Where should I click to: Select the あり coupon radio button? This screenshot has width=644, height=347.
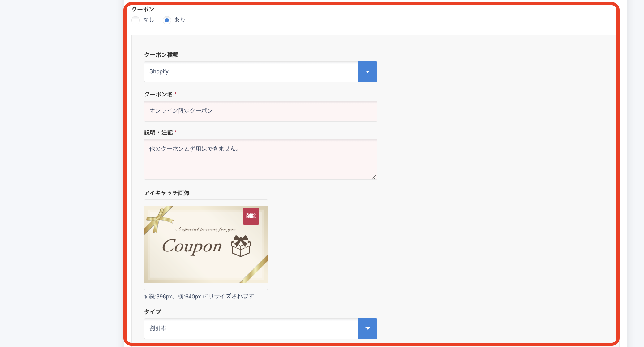pyautogui.click(x=167, y=20)
